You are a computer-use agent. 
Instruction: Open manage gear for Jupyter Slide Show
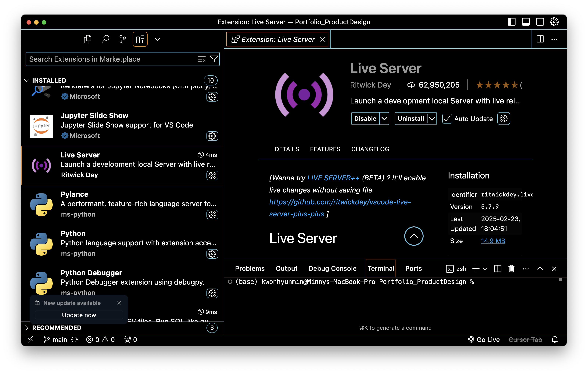tap(212, 136)
